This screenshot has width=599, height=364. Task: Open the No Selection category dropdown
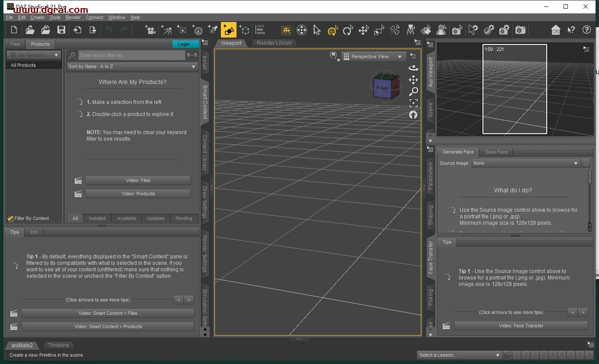34,55
